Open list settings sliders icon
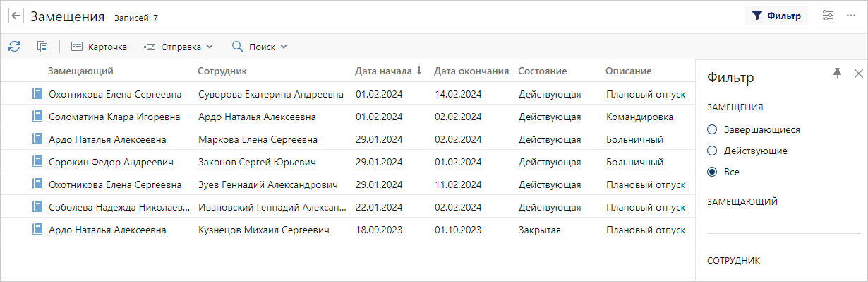The width and height of the screenshot is (868, 282). [x=828, y=16]
